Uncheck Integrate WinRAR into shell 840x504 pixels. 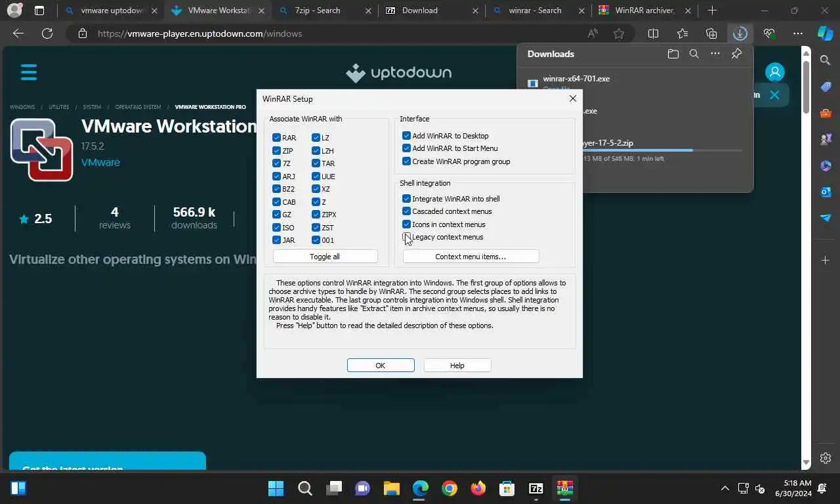pos(406,199)
